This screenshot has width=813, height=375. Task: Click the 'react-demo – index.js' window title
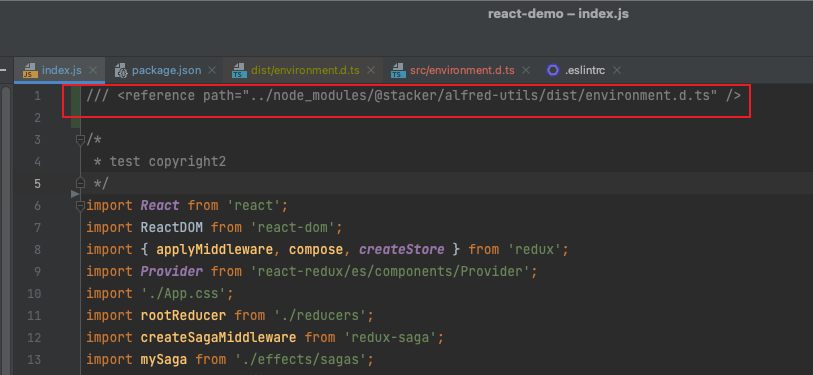pos(558,14)
